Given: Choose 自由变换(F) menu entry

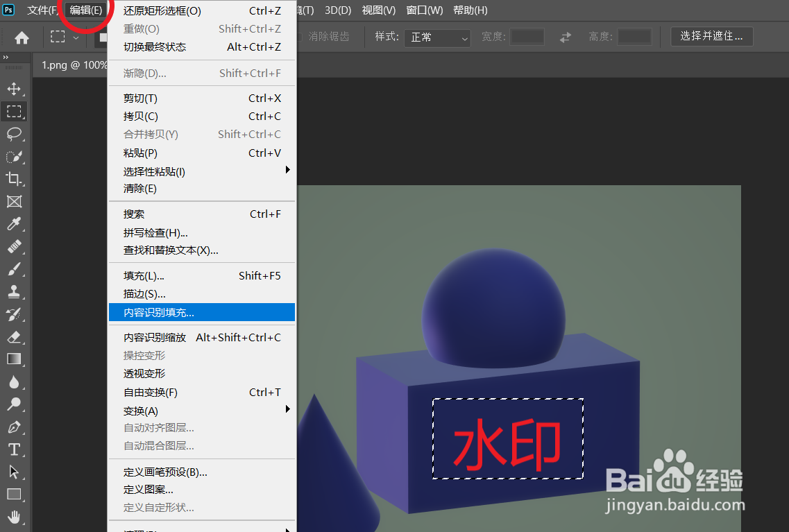Looking at the screenshot, I should (202, 393).
